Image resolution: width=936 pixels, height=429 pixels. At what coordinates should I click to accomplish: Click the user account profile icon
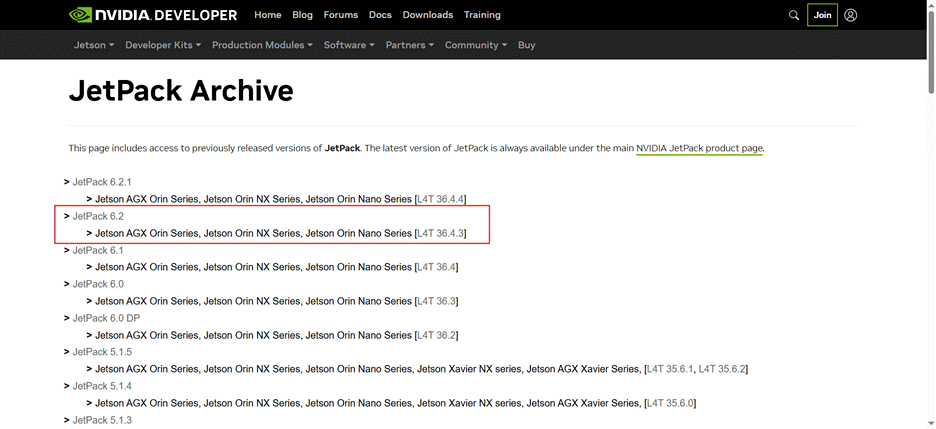coord(851,15)
